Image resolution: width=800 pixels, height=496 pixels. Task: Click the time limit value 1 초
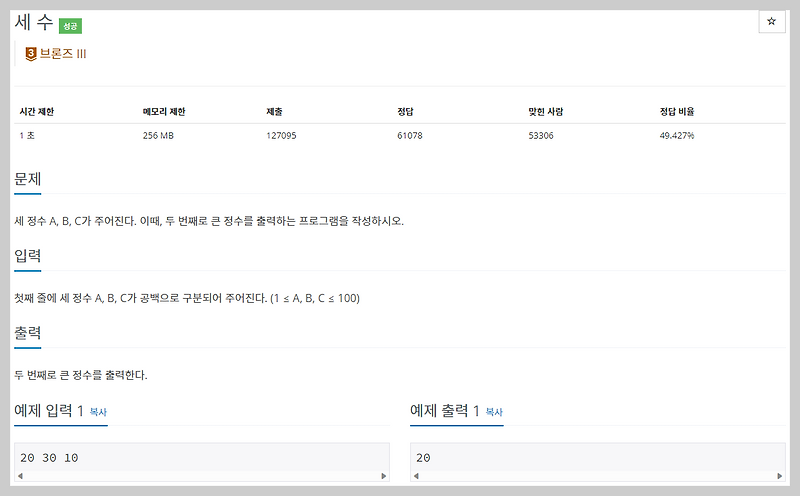[x=27, y=135]
